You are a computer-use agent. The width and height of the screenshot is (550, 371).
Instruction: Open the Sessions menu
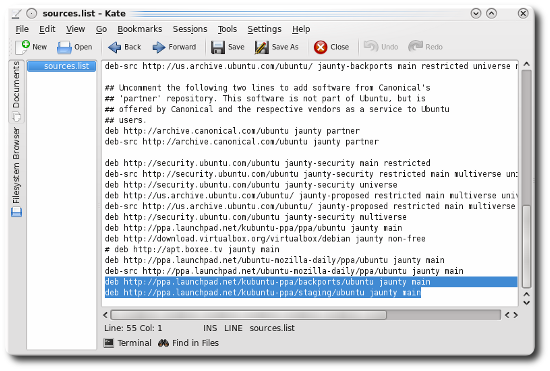(190, 29)
